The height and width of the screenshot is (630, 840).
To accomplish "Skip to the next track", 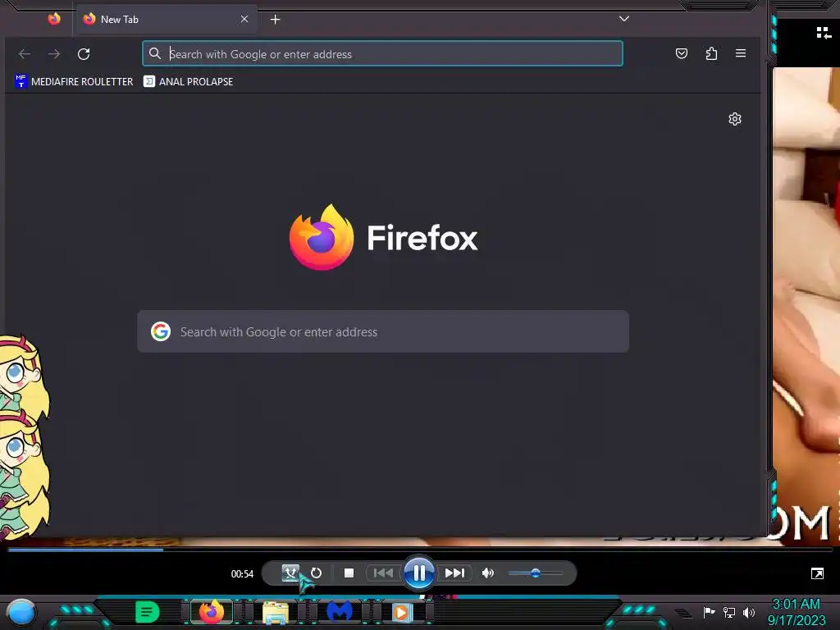I will click(454, 573).
